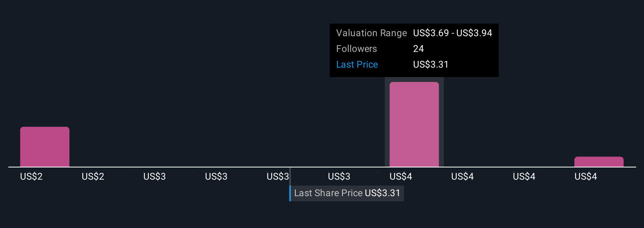Screen dimensions: 644x228
Task: Click the US$3 label beside price marker
Action: point(278,177)
